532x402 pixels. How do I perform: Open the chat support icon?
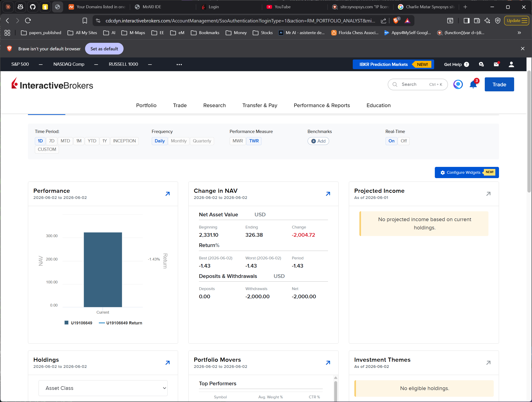pos(481,64)
